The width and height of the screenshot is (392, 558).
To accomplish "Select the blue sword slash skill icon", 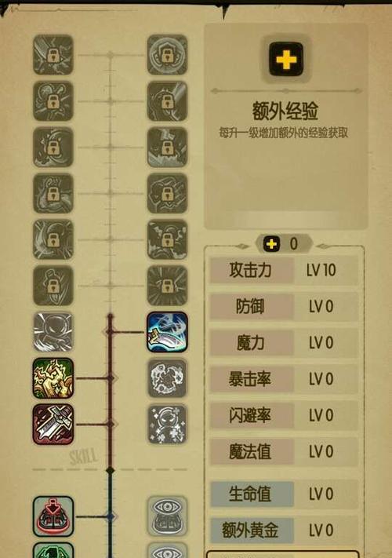I will coord(167,332).
